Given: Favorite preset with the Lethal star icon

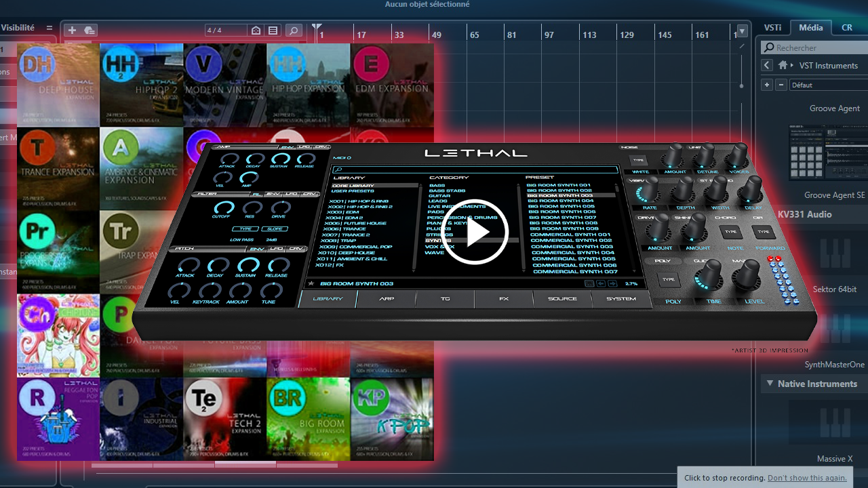Looking at the screenshot, I should [x=311, y=283].
